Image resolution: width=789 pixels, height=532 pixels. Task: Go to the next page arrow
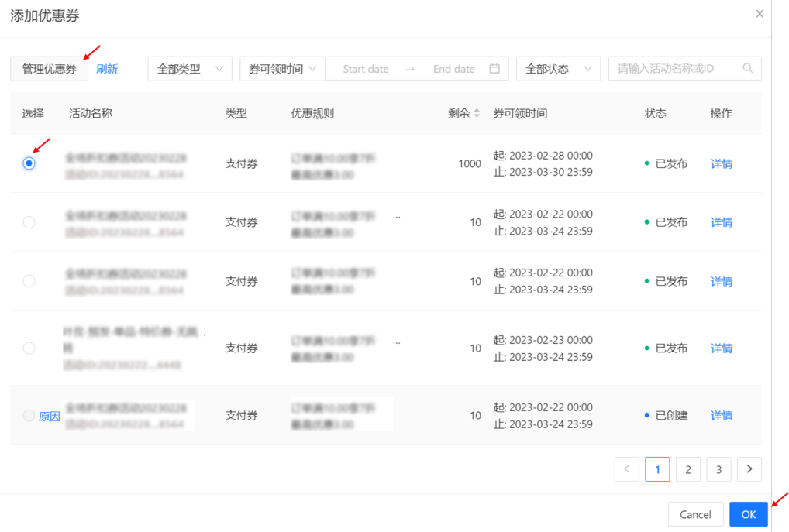point(749,469)
